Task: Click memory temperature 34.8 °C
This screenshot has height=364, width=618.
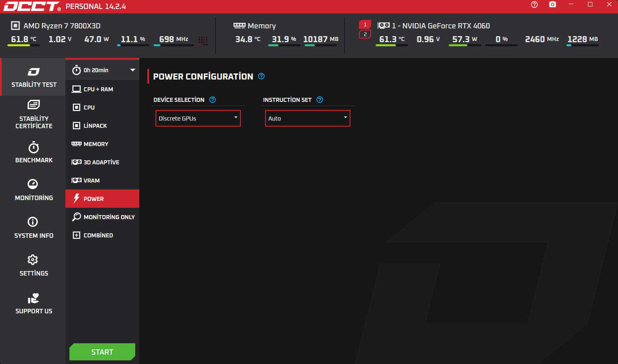Action: [x=248, y=39]
